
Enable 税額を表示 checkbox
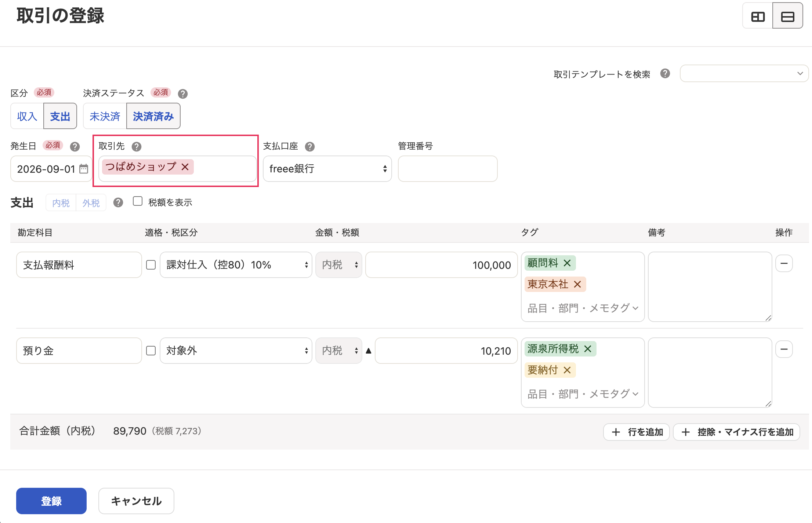point(138,201)
